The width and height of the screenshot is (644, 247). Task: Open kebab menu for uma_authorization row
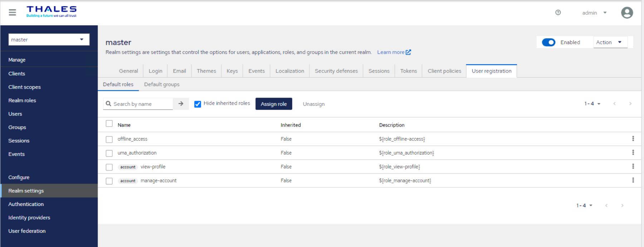point(633,153)
